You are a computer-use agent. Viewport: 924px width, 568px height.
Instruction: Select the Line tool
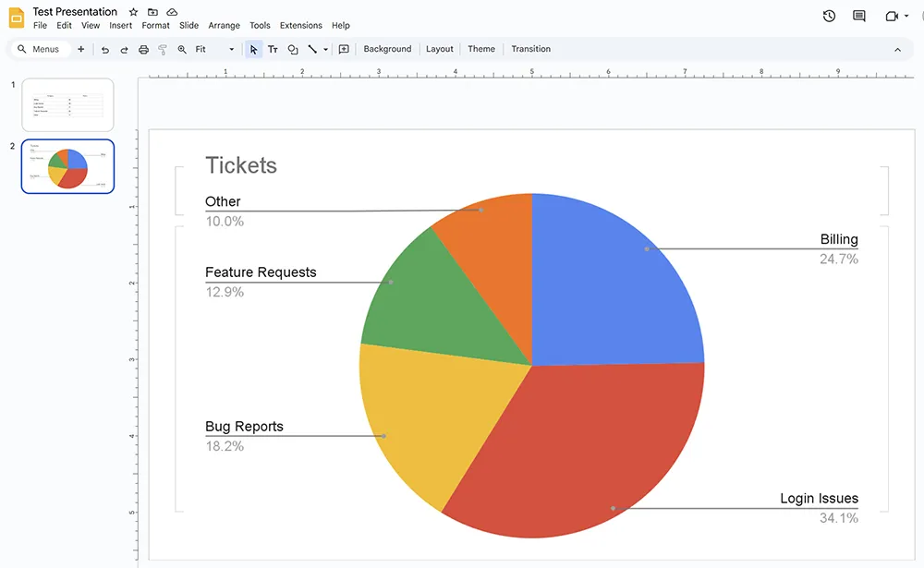point(313,49)
